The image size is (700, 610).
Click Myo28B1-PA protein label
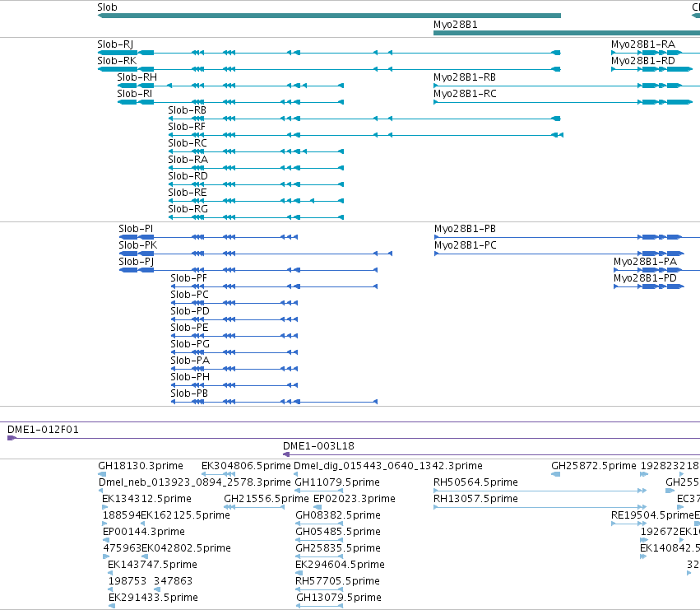pos(645,262)
